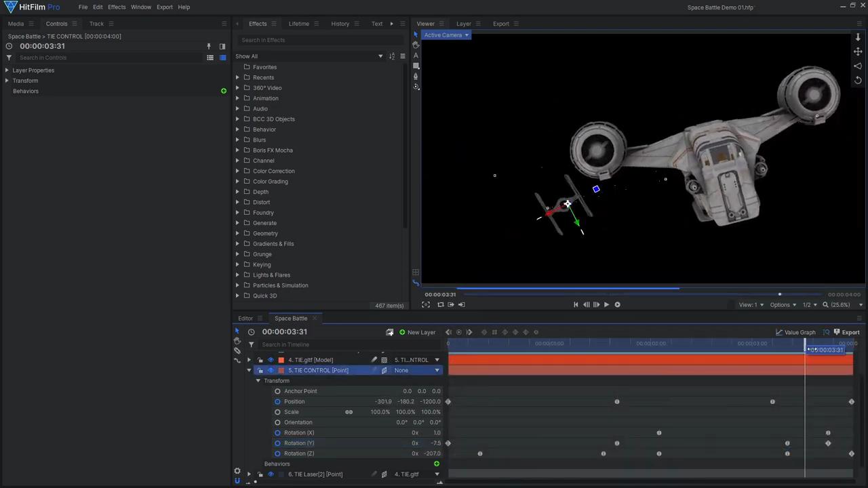The image size is (868, 488).
Task: Switch Controls panel to list view
Action: click(210, 58)
